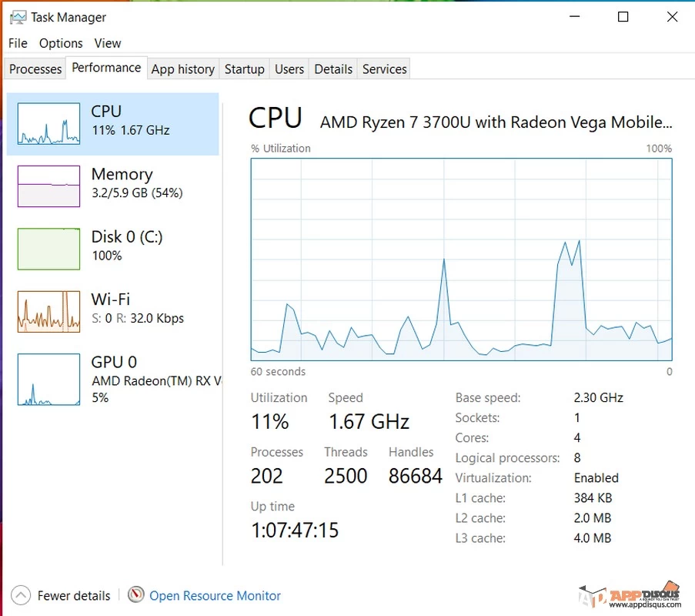This screenshot has width=695, height=616.
Task: Select the CPU mini graph thumbnail
Action: (x=48, y=124)
